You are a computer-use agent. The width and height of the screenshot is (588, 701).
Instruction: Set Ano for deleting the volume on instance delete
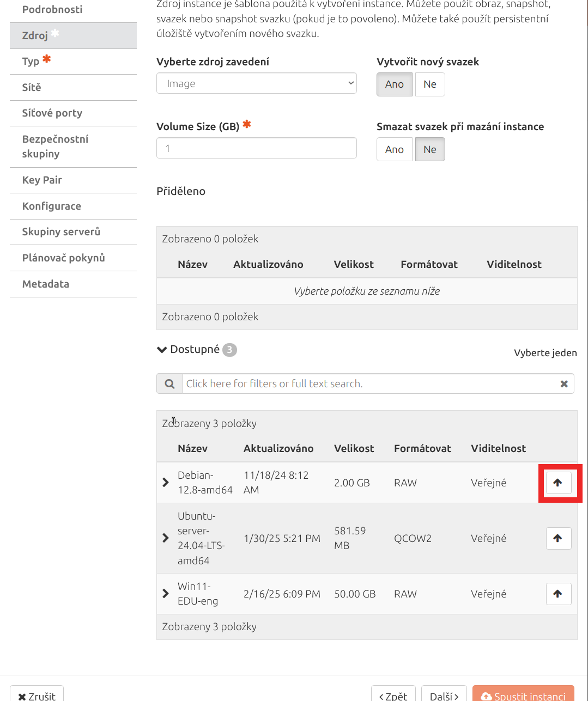pyautogui.click(x=395, y=149)
